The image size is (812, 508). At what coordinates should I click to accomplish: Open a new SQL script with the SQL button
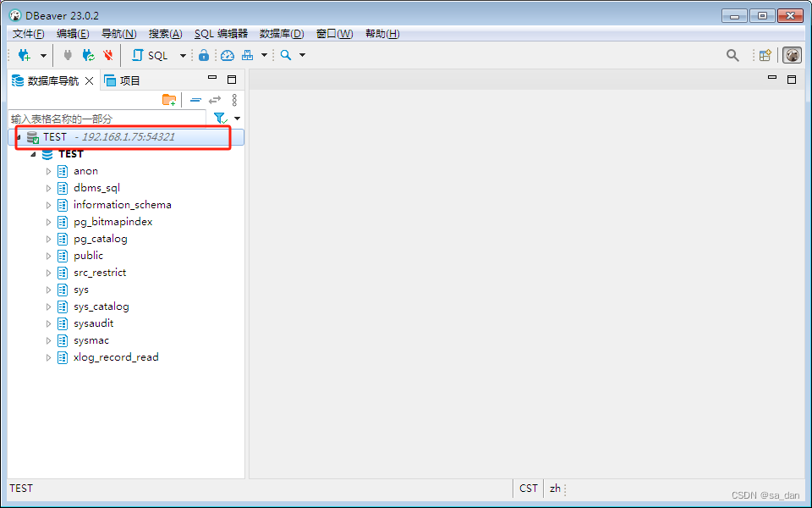(151, 55)
